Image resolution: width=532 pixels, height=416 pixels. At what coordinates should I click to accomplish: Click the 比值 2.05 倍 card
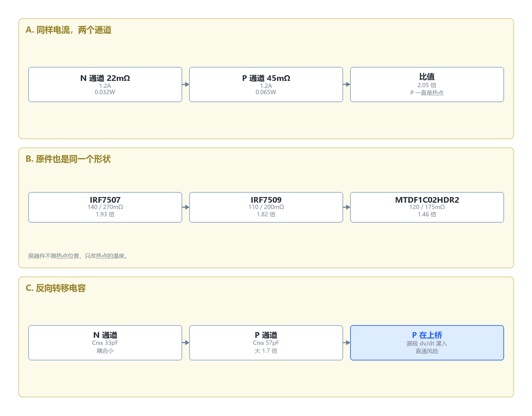click(x=427, y=85)
